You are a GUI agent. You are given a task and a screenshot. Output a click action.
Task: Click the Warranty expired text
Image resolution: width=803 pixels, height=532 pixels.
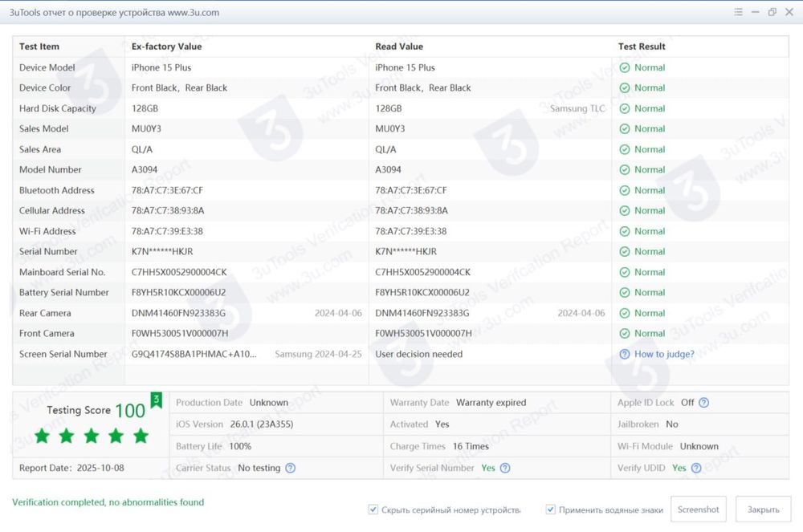(491, 403)
